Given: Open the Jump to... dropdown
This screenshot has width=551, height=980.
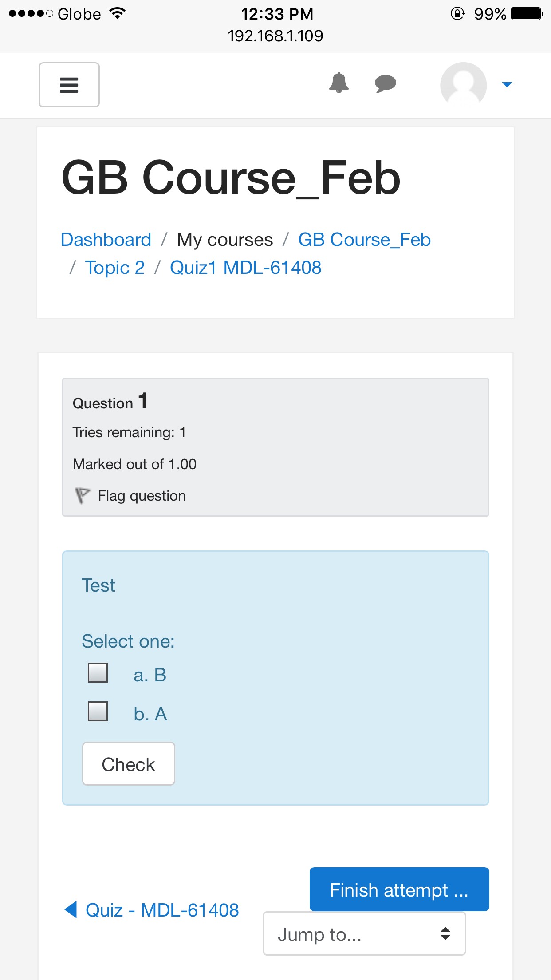Looking at the screenshot, I should [364, 933].
